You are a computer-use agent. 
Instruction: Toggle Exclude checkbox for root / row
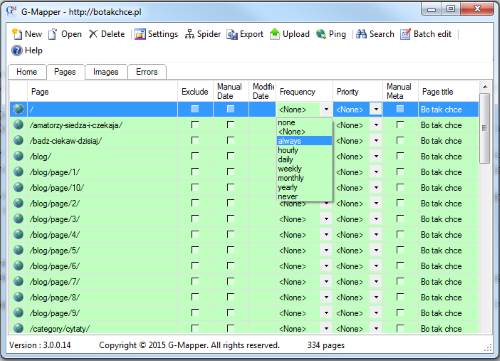(195, 109)
